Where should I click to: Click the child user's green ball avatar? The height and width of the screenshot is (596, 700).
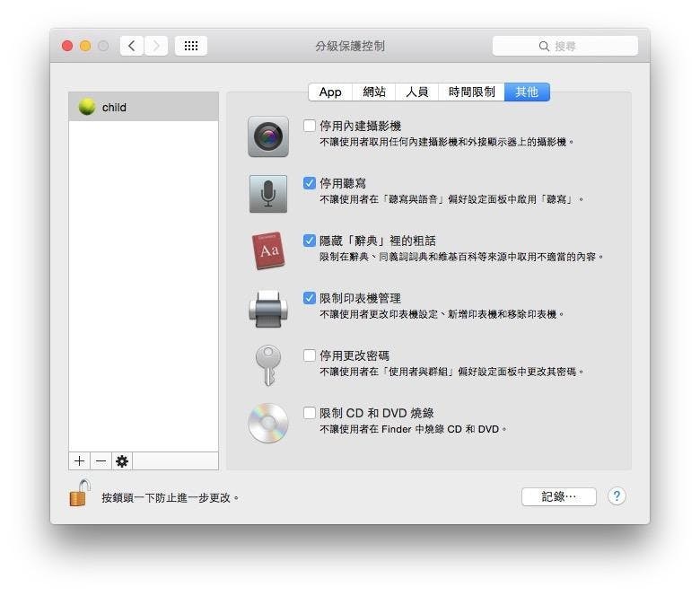pyautogui.click(x=87, y=107)
